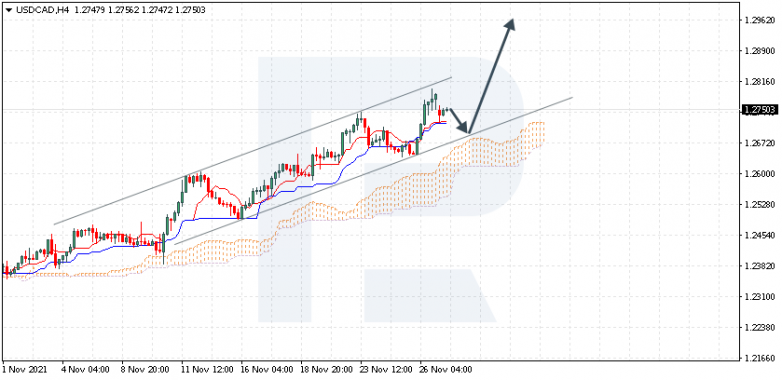Click the 1.28900 price axis label
Screen dimensions: 782x380
[760, 51]
